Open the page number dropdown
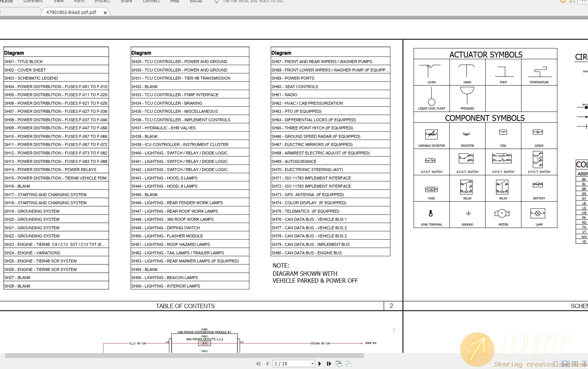The width and height of the screenshot is (588, 369). (312, 364)
